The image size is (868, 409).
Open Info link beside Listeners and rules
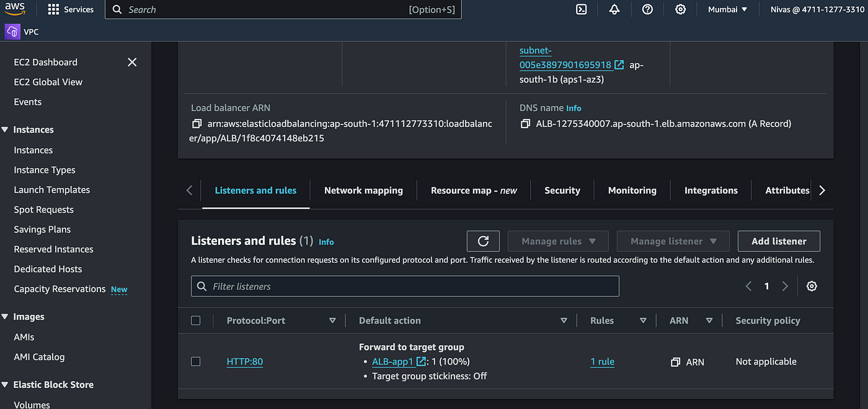pyautogui.click(x=326, y=242)
